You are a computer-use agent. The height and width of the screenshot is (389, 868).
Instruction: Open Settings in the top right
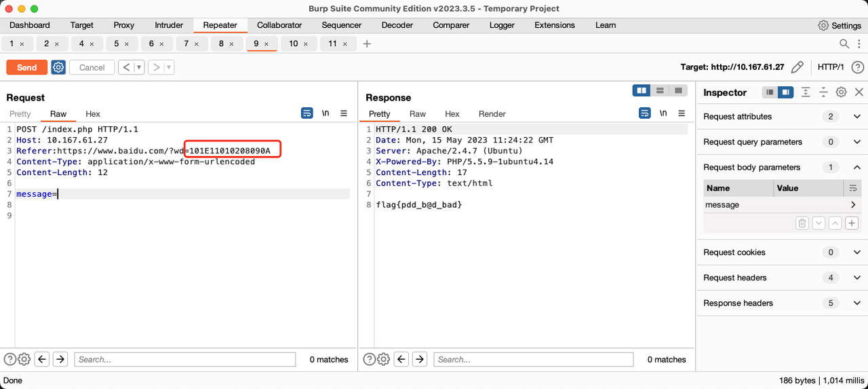point(840,25)
